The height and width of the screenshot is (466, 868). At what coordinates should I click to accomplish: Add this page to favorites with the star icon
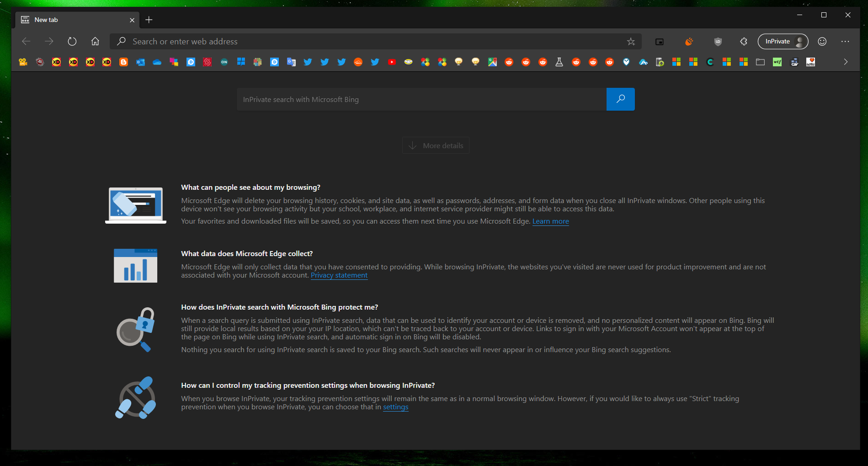[631, 42]
